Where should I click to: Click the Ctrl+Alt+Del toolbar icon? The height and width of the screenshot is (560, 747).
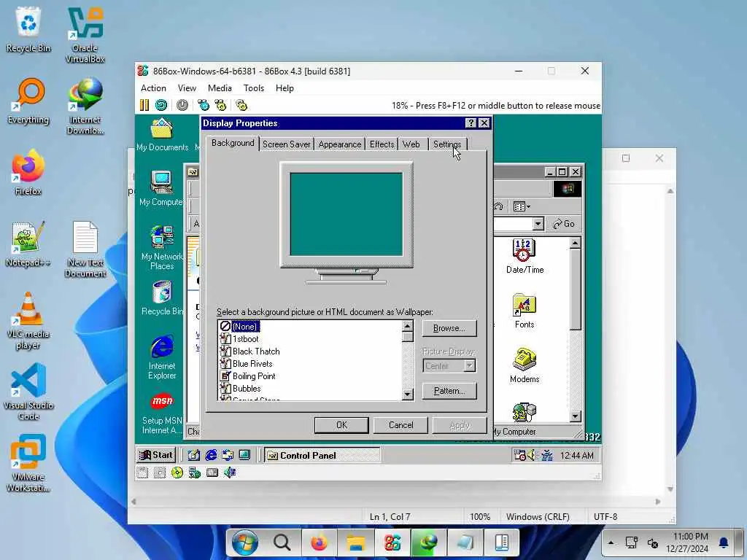204,105
